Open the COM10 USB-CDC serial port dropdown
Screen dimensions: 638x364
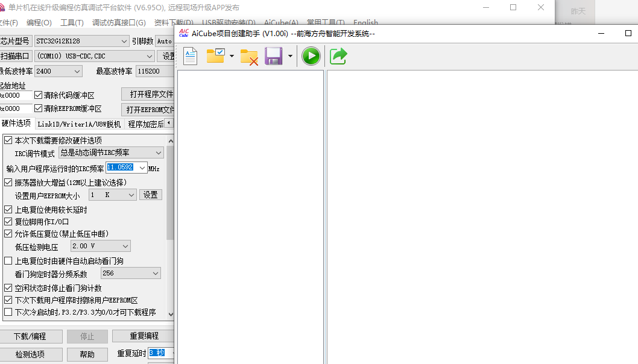(95, 56)
